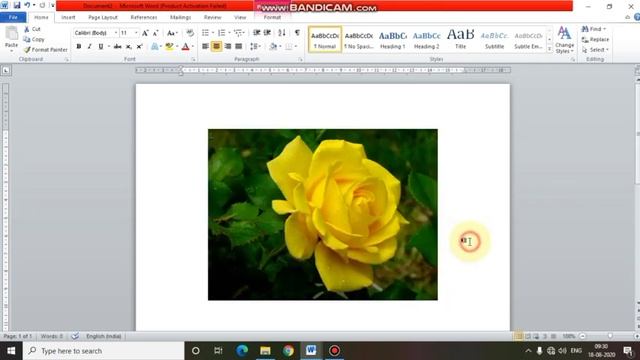Switch to the Picture Tools Format tab
This screenshot has height=360, width=640.
[272, 17]
